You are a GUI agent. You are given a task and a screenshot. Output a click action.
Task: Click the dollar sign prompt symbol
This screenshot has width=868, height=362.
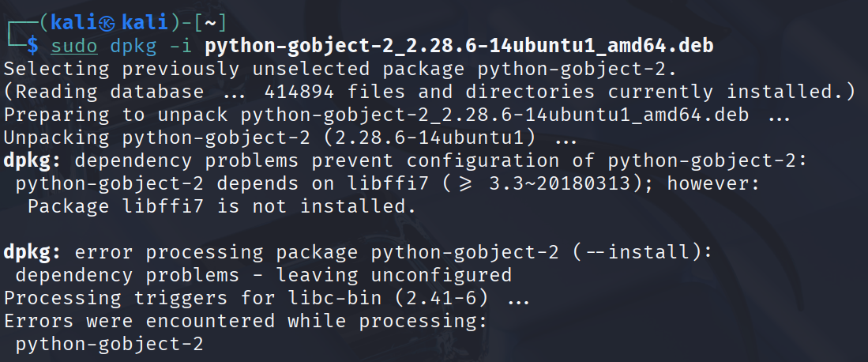[x=32, y=46]
